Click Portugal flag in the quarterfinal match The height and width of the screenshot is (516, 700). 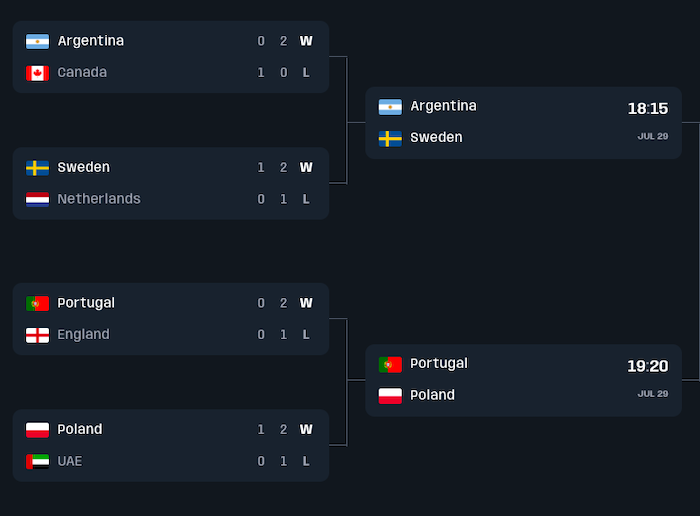coord(37,303)
